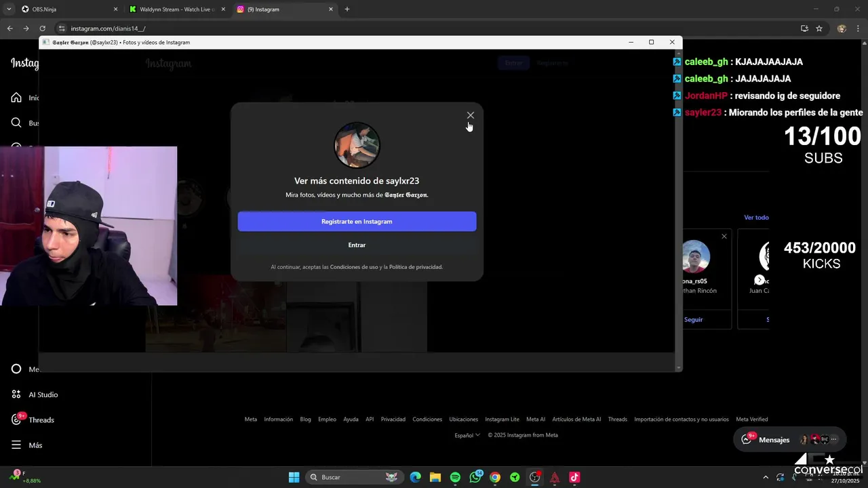Click the Windows Start button

coord(294,477)
